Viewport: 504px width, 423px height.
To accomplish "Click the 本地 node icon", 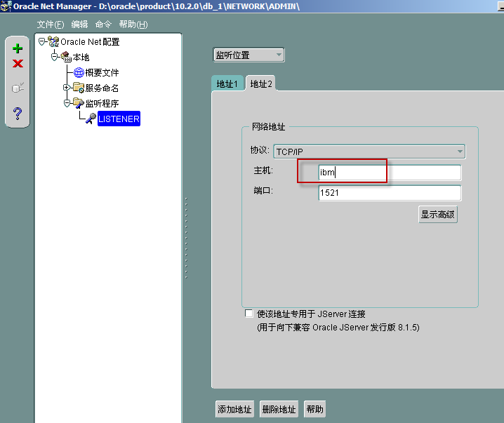I will coord(66,57).
